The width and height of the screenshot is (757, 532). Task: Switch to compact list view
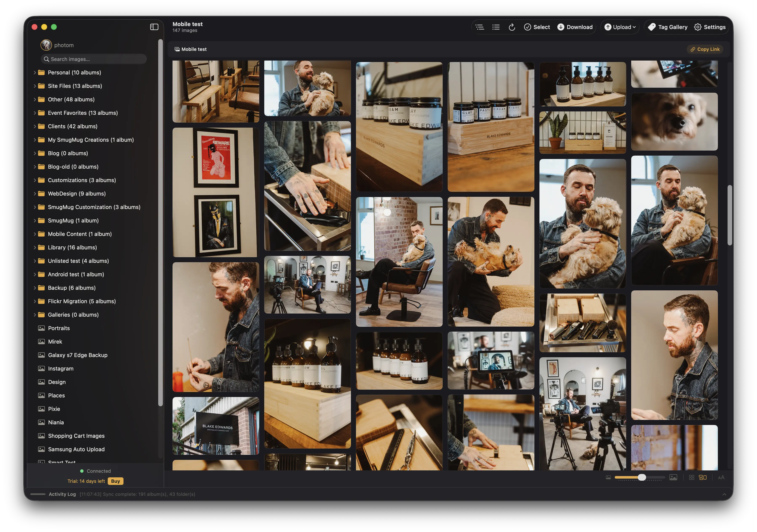[x=496, y=27]
